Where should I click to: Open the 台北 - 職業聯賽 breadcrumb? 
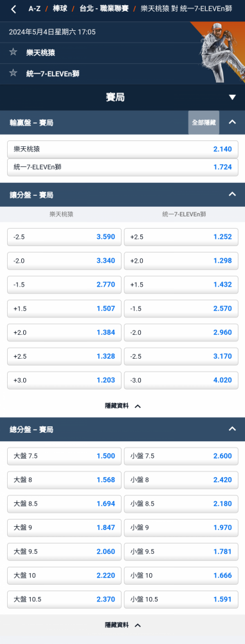104,8
